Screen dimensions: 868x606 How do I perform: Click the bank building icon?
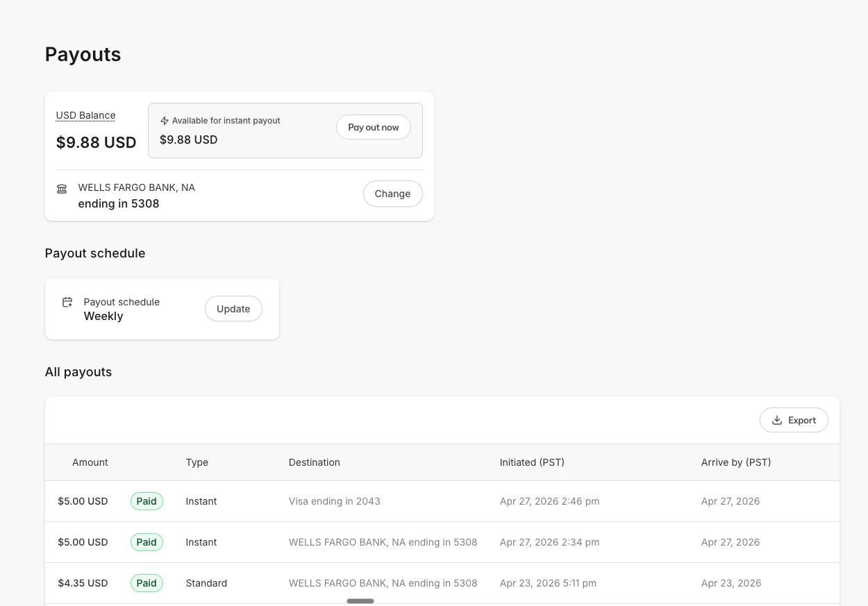pos(62,189)
